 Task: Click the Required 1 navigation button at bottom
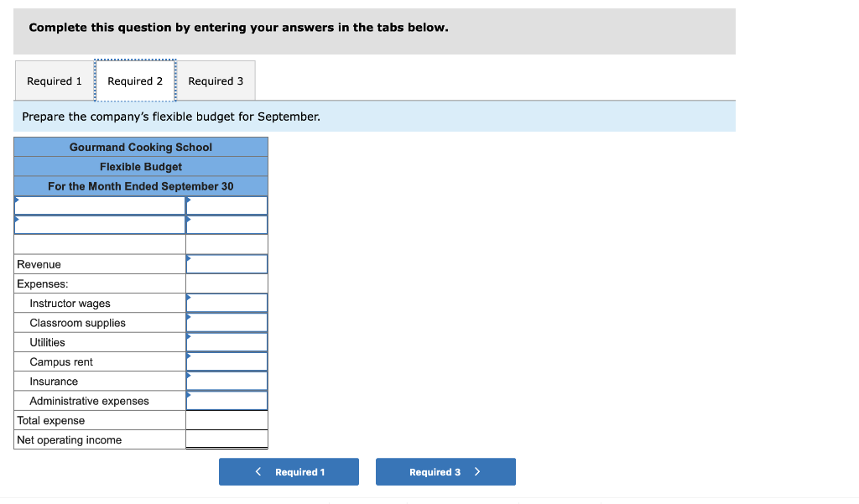click(x=289, y=471)
